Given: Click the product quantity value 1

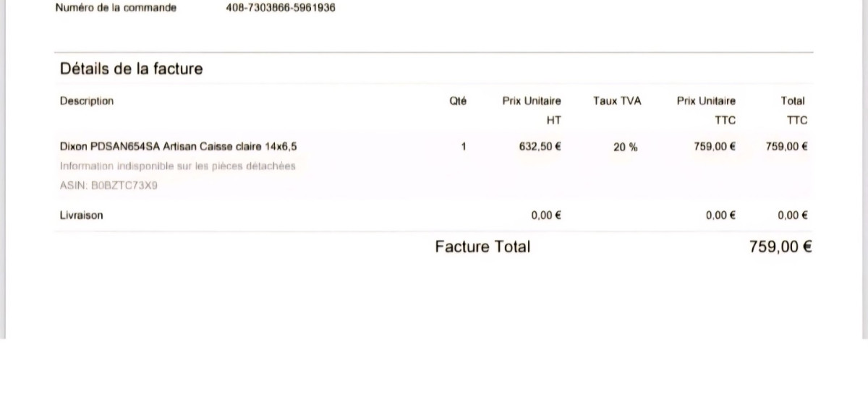Looking at the screenshot, I should point(463,147).
